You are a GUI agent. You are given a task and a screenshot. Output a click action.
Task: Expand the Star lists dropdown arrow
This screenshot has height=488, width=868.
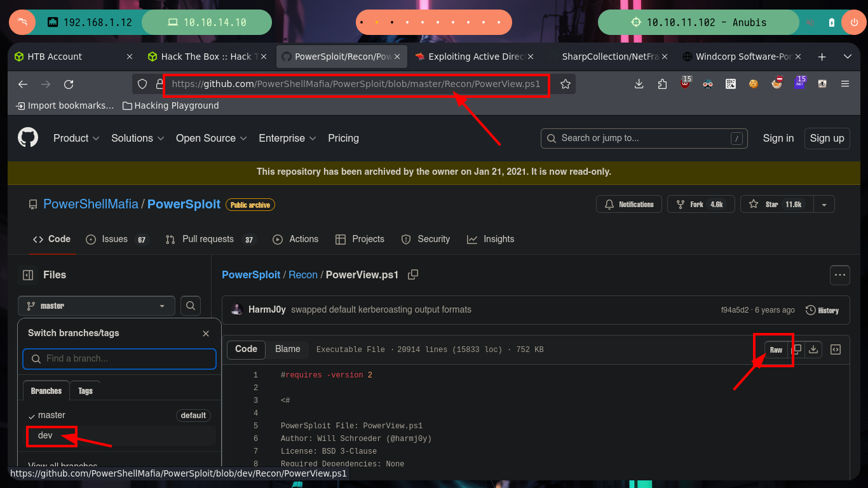click(x=824, y=205)
